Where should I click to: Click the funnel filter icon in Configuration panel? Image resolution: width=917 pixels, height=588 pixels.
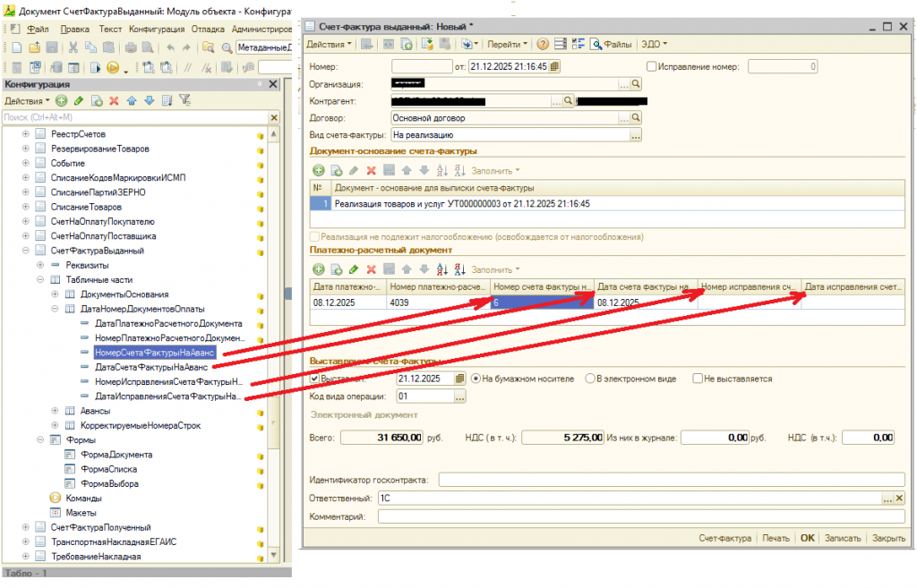pyautogui.click(x=184, y=100)
